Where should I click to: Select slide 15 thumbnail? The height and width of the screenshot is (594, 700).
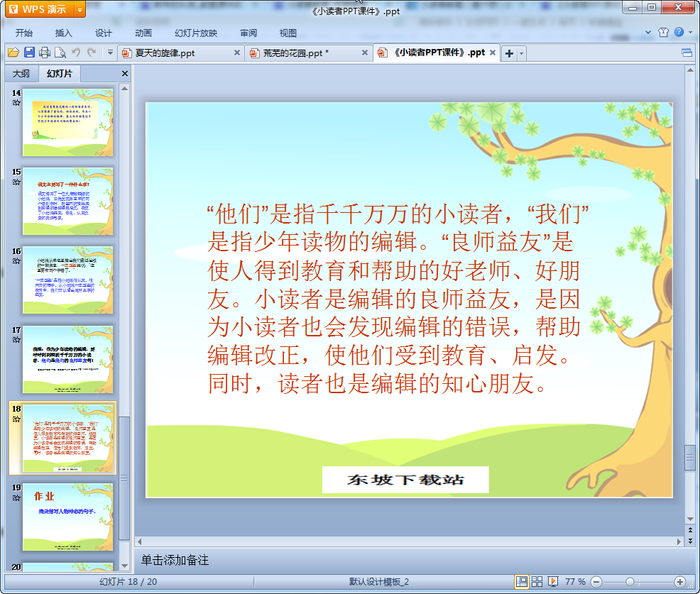point(68,202)
